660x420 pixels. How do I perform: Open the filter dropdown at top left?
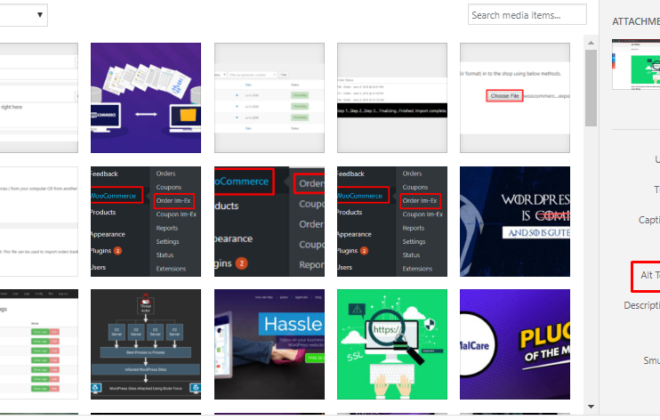23,15
